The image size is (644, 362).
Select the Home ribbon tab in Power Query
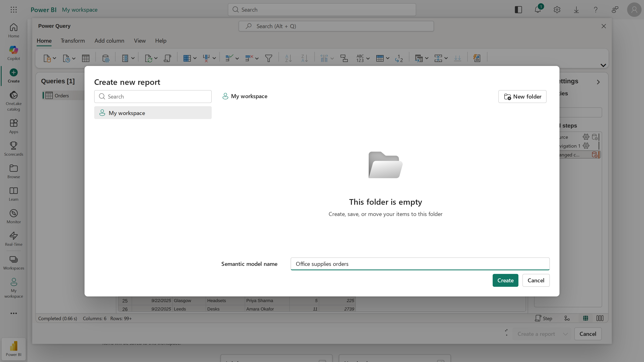[x=44, y=41]
